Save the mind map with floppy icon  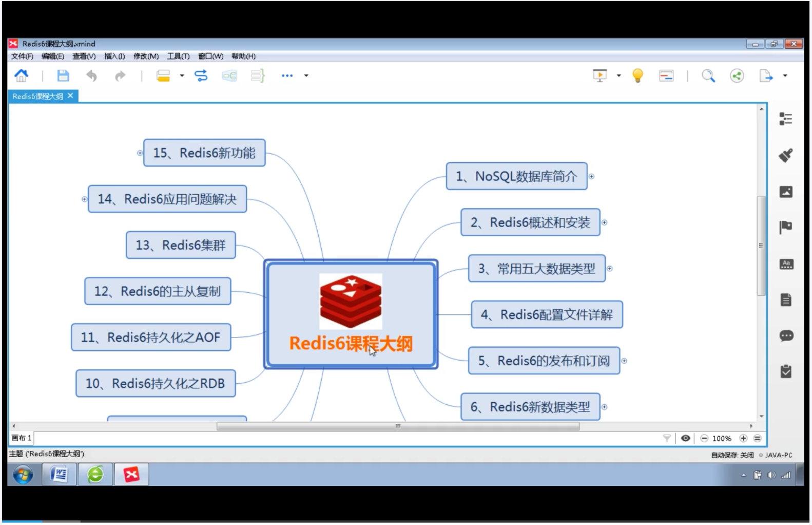(63, 76)
